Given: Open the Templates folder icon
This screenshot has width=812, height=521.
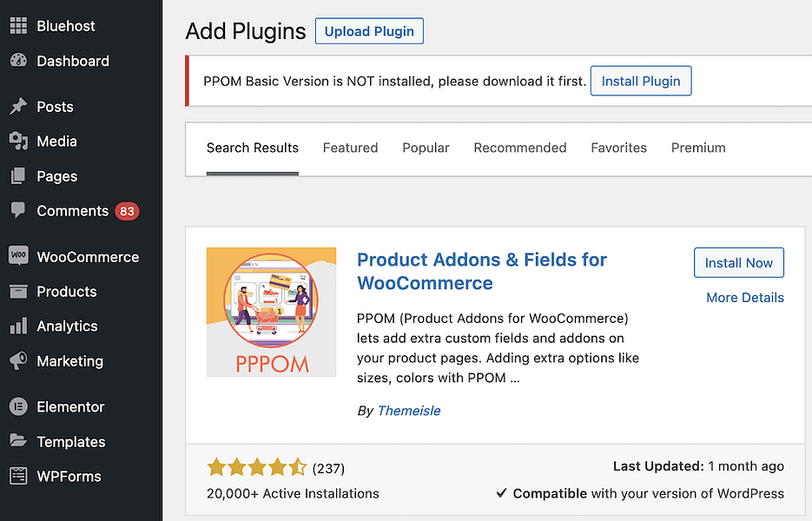Looking at the screenshot, I should tap(19, 441).
